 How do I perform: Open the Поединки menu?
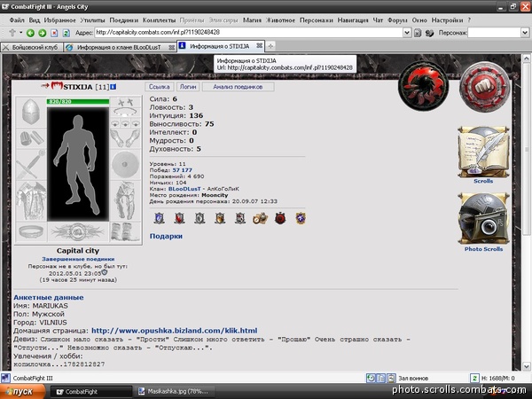[124, 20]
